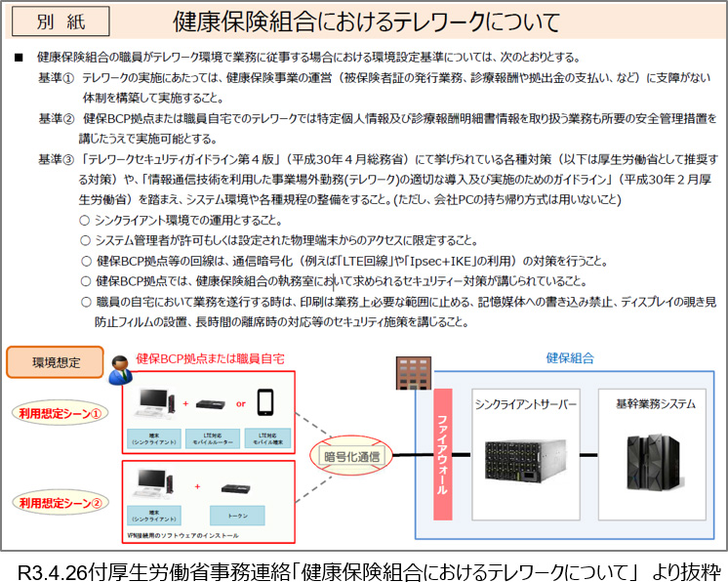Select the 別紙 label box
The height and width of the screenshot is (582, 728).
[59, 21]
